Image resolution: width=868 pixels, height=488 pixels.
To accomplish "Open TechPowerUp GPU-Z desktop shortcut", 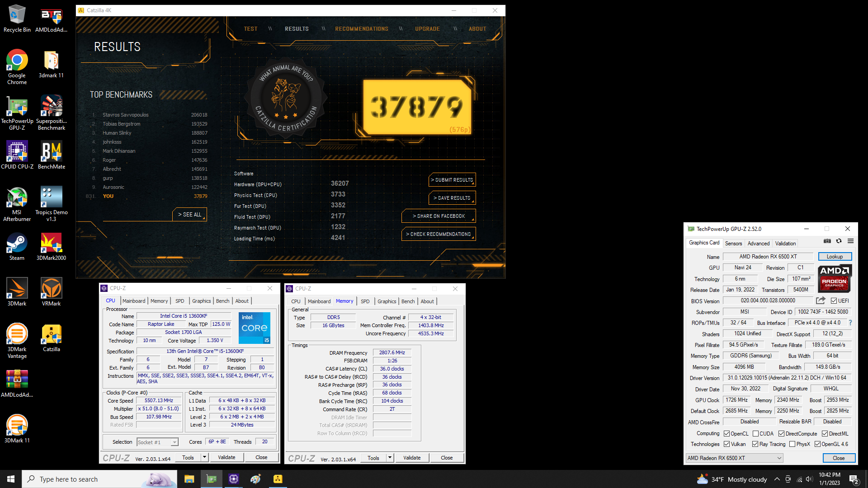I will [x=17, y=113].
